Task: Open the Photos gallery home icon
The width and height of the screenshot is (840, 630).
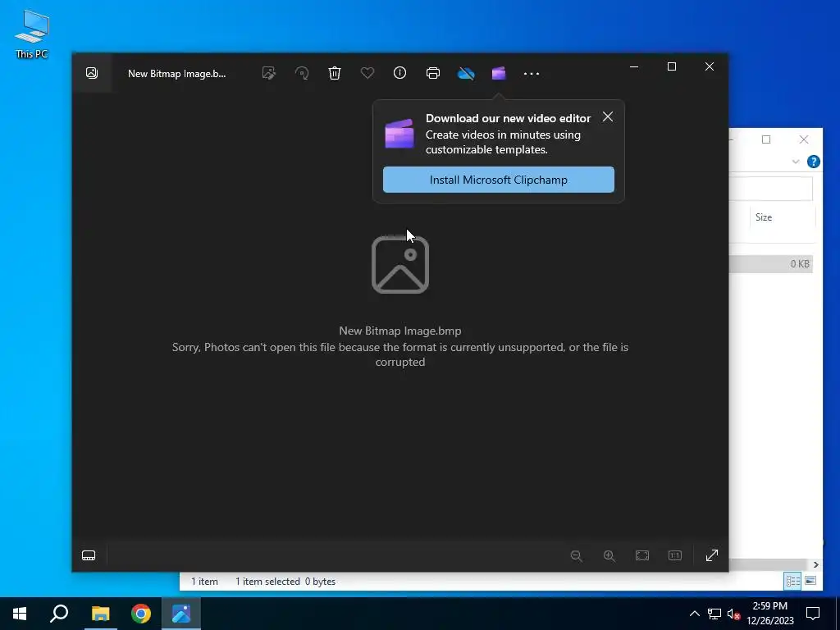Action: point(92,73)
